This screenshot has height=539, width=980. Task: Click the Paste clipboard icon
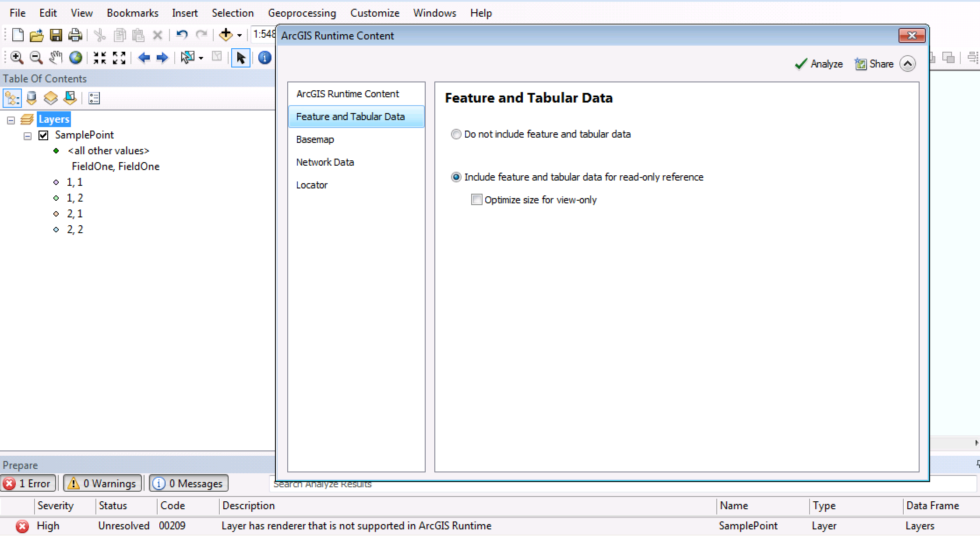[138, 35]
